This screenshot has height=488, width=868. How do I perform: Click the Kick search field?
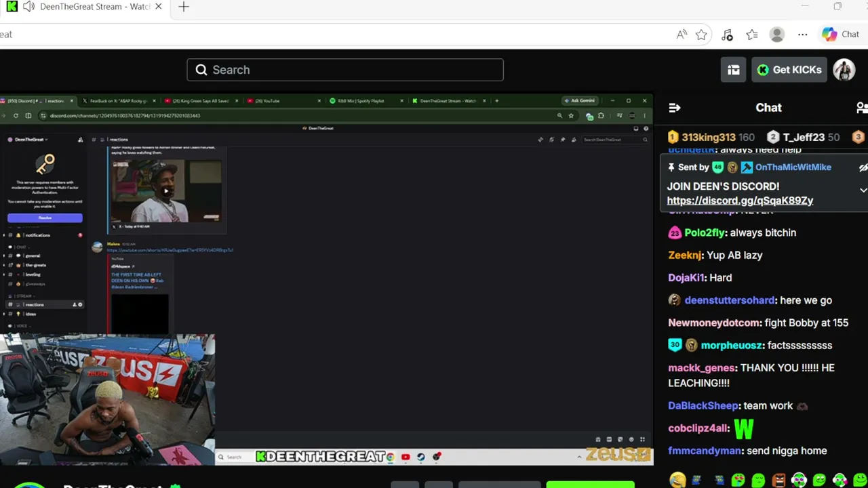[345, 70]
